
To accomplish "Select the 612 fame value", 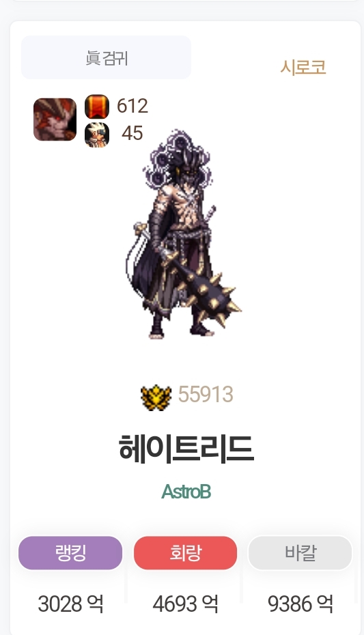I will pos(132,106).
